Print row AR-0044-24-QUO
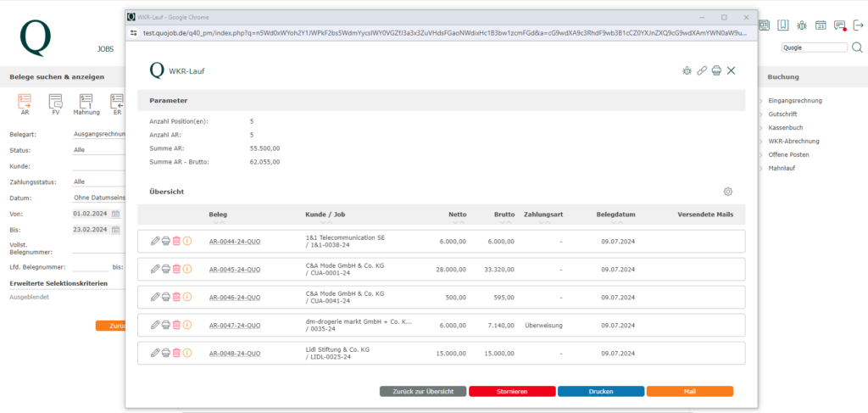The height and width of the screenshot is (413, 868). pyautogui.click(x=165, y=241)
